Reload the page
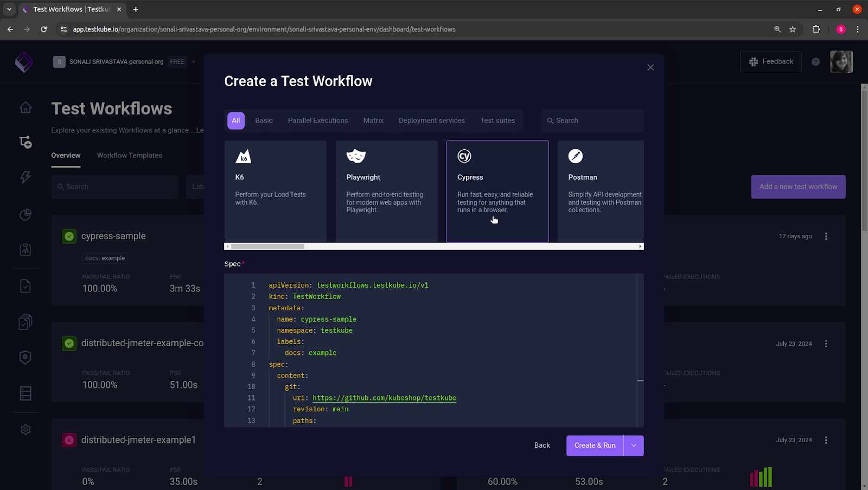Image resolution: width=868 pixels, height=490 pixels. (x=43, y=29)
